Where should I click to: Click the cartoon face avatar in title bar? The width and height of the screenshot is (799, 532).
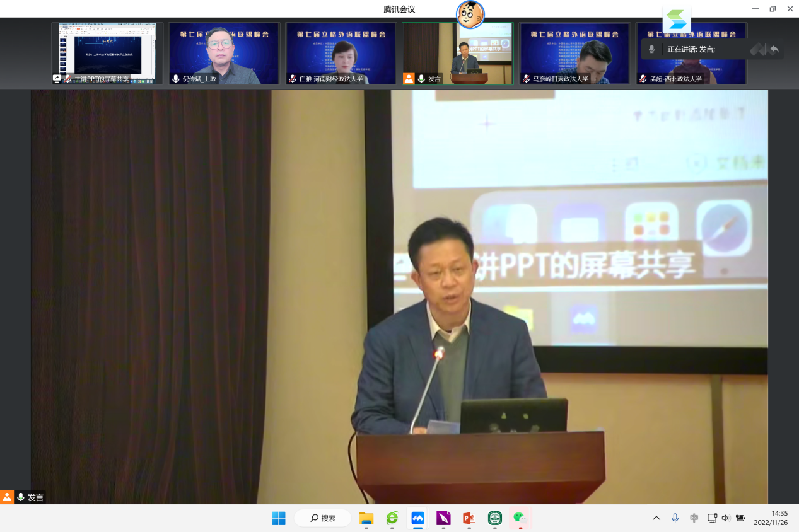tap(470, 14)
